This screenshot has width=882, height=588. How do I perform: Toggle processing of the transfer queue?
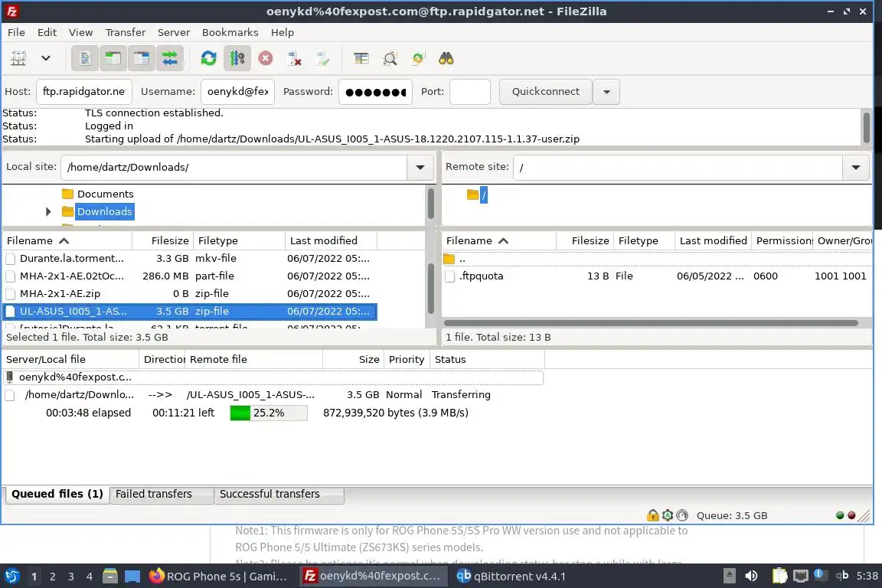coord(237,58)
